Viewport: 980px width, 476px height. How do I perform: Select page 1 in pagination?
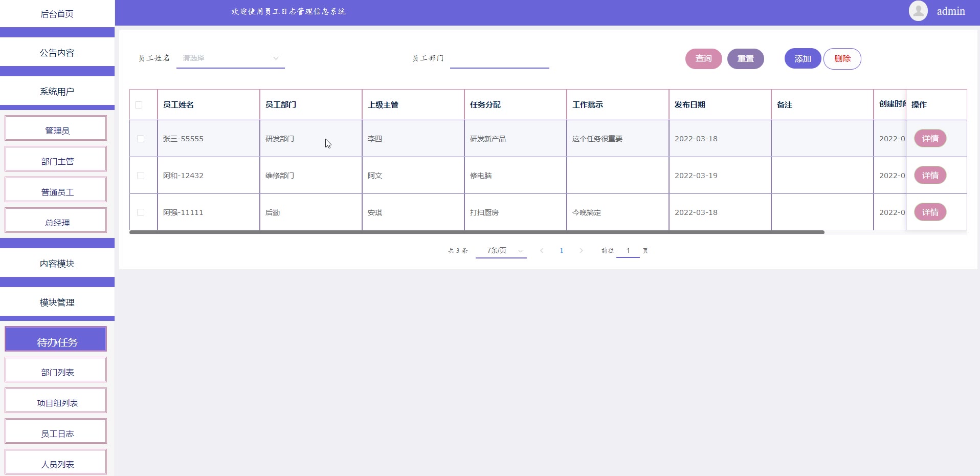(562, 251)
